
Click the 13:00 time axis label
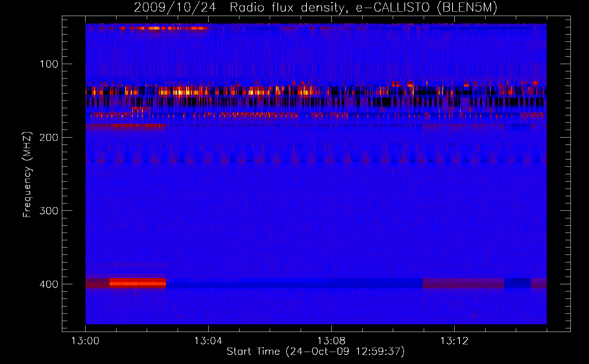click(85, 341)
